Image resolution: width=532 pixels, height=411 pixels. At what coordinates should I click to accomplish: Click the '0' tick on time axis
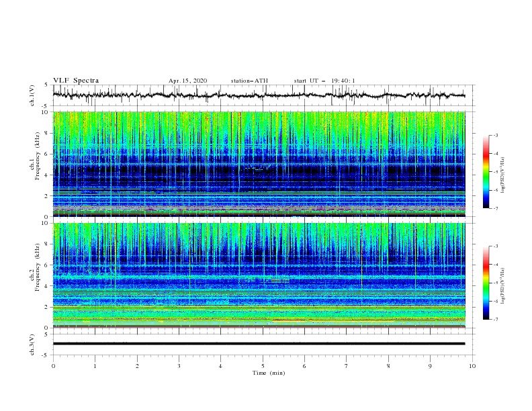53,366
